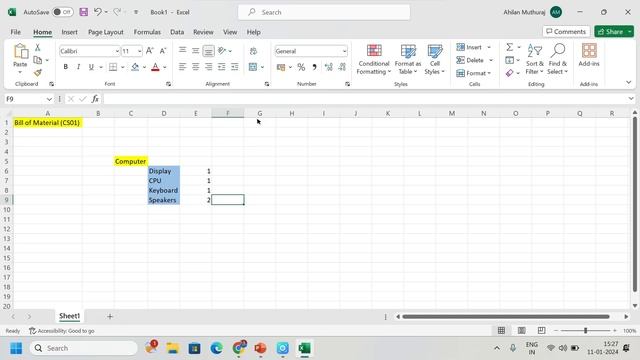Image resolution: width=640 pixels, height=360 pixels.
Task: Add a new sheet with plus button
Action: tap(110, 316)
